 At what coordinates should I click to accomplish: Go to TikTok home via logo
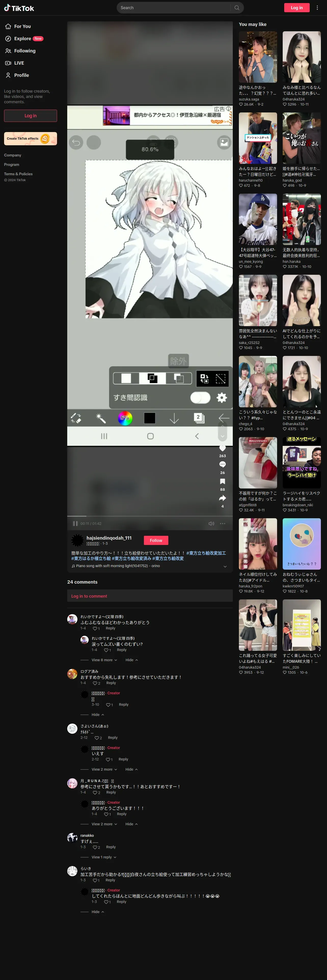pyautogui.click(x=19, y=8)
